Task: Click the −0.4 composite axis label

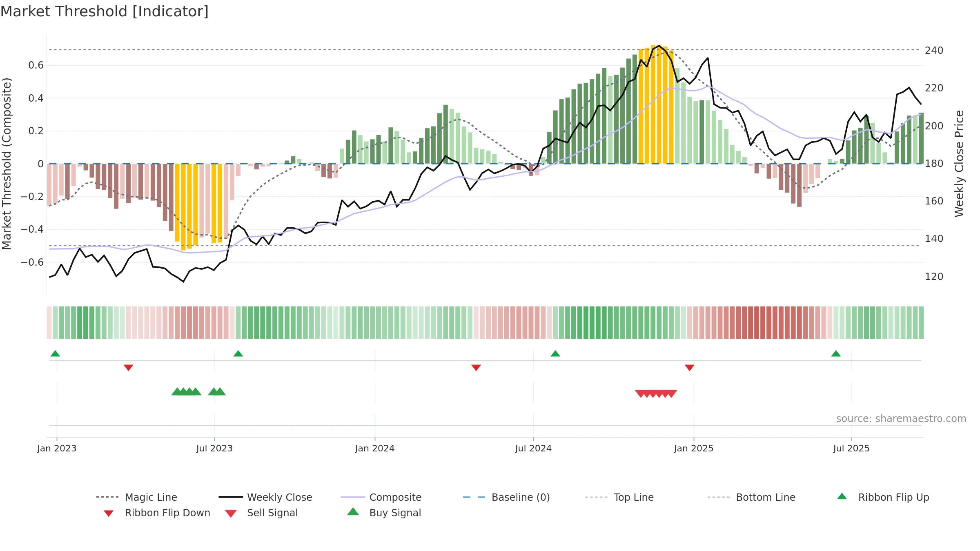Action: coord(32,229)
